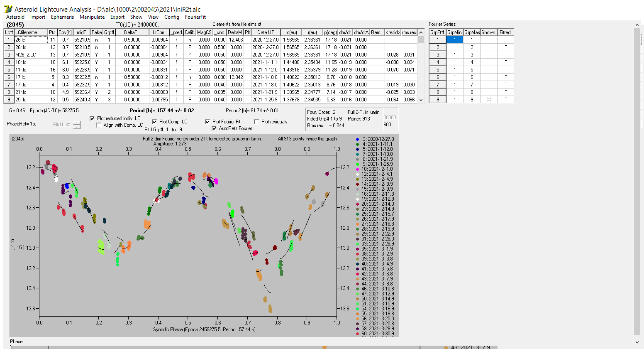This screenshot has width=644, height=349.
Task: Click the lightcurve table scrollbar thumb
Action: (421, 39)
